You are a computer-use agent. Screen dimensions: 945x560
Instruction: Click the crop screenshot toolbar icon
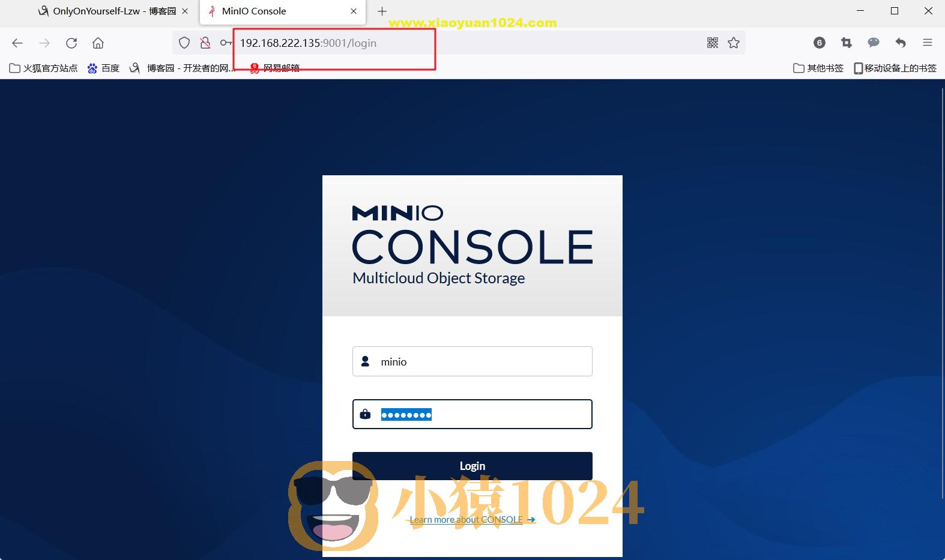[847, 43]
